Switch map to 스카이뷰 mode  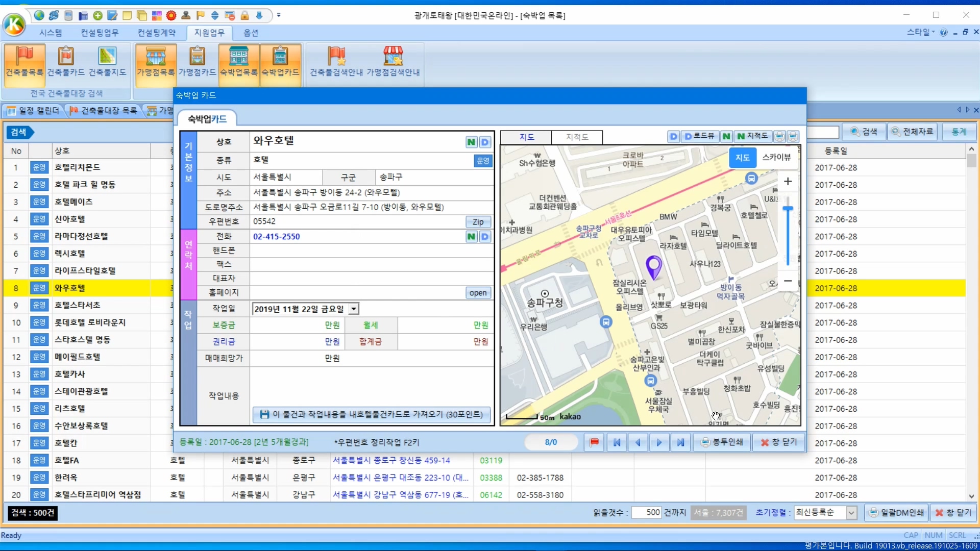[776, 157]
